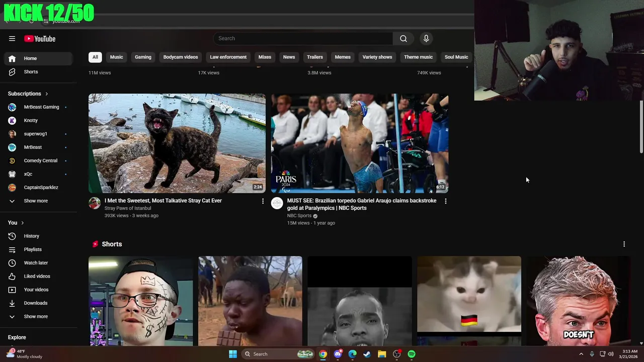
Task: Click the YouTube logo
Action: 40,39
